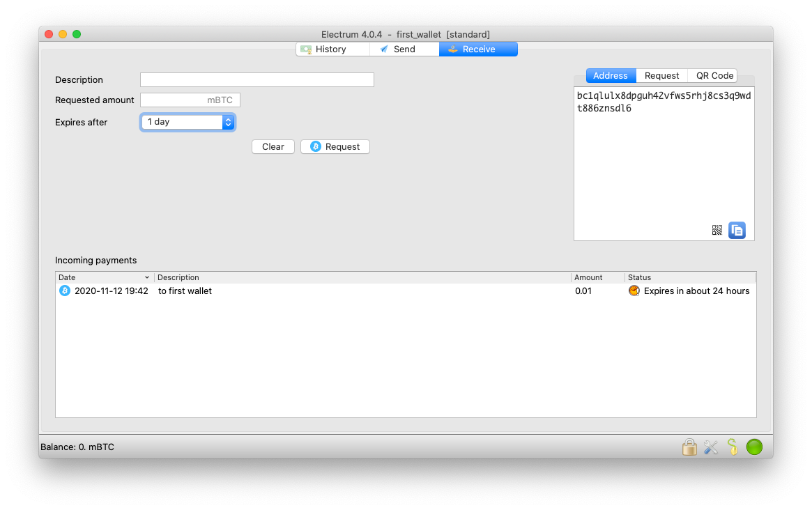Image resolution: width=812 pixels, height=510 pixels.
Task: Click the Clear button
Action: (x=273, y=147)
